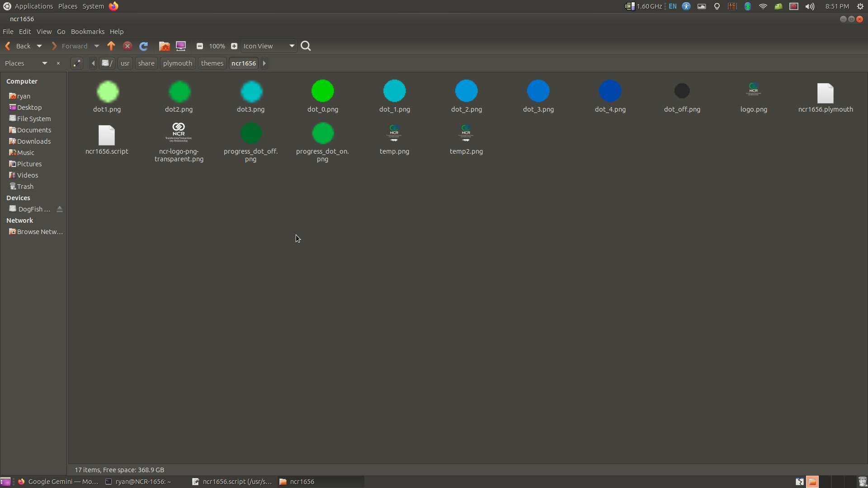
Task: Click the Stop loading icon
Action: 127,46
